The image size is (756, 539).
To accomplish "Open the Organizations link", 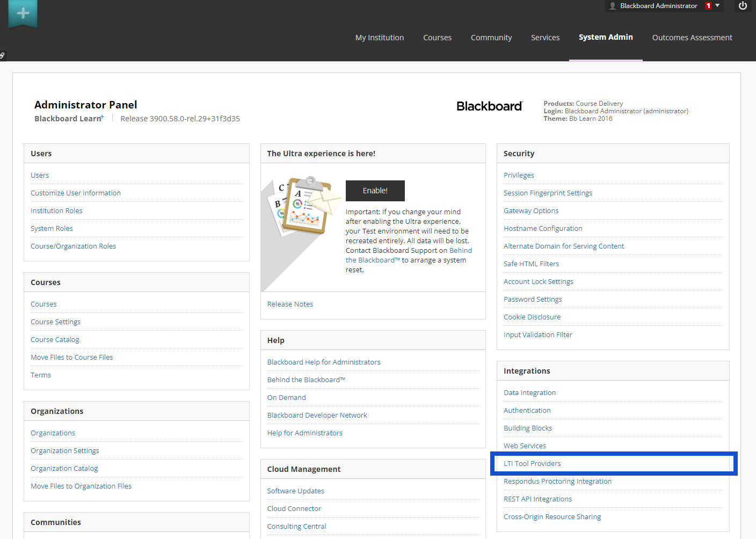I will pos(53,433).
